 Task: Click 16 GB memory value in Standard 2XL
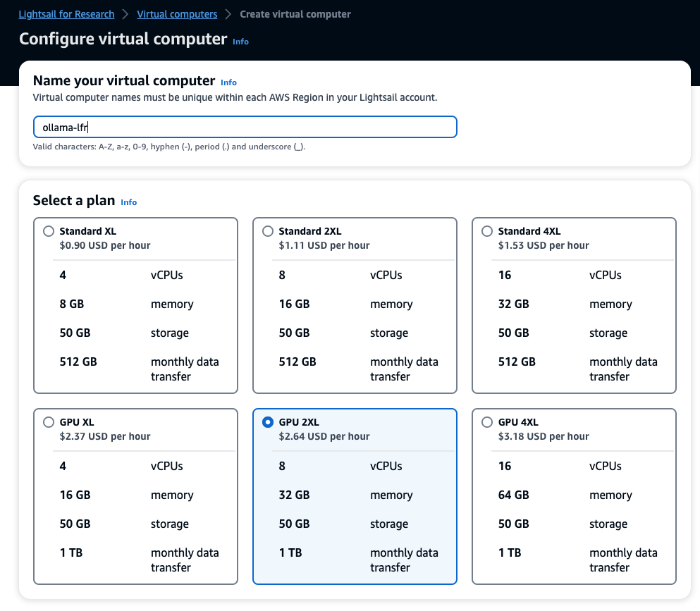click(x=294, y=304)
